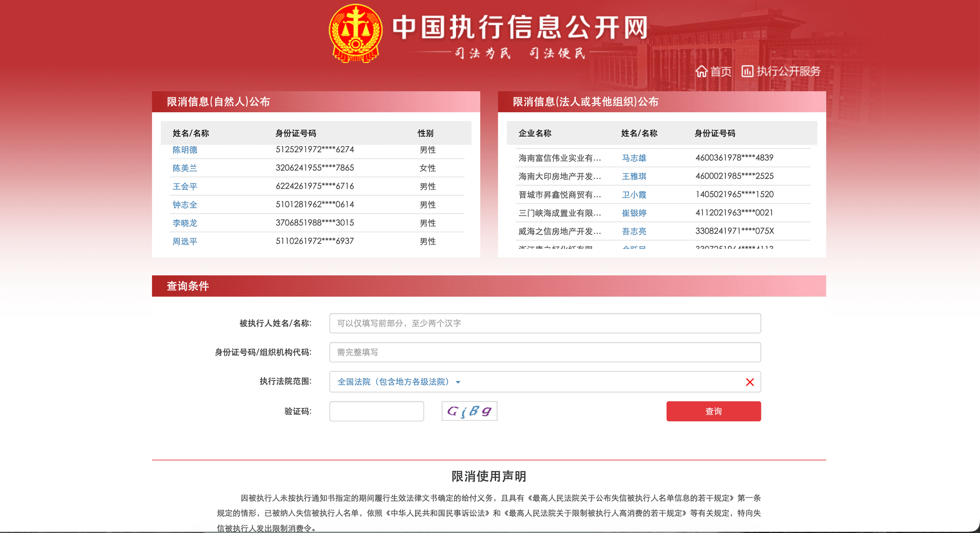Clear the court selection using the X icon
Screen dimensions: 980x533
[750, 382]
